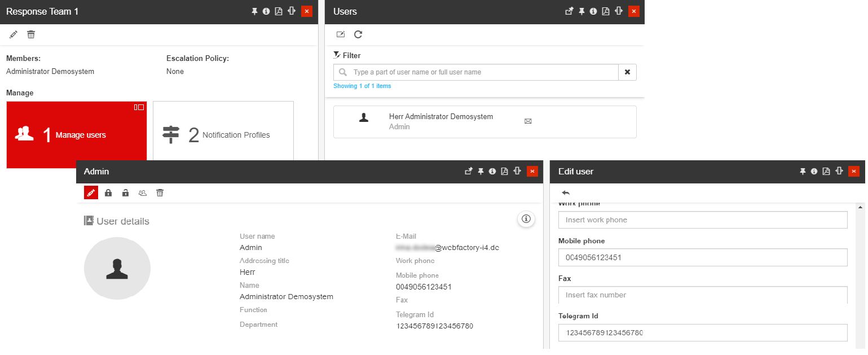Click the Mobile phone input field

[x=702, y=257]
